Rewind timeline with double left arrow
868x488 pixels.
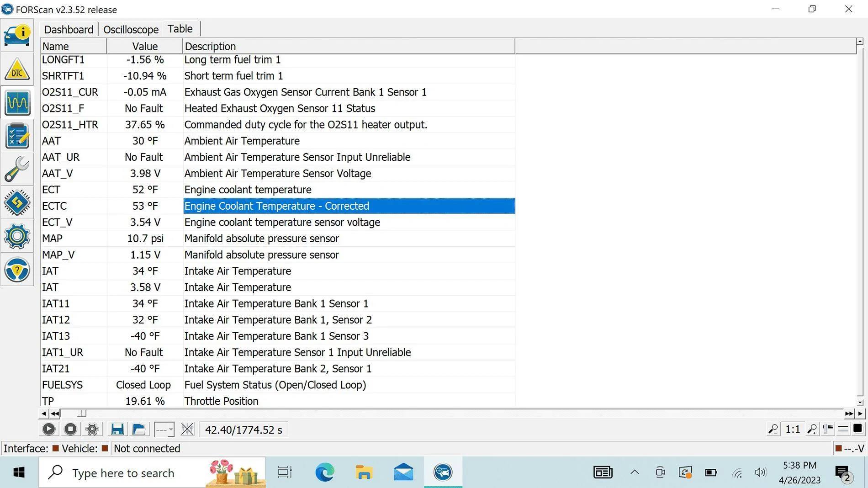click(55, 414)
